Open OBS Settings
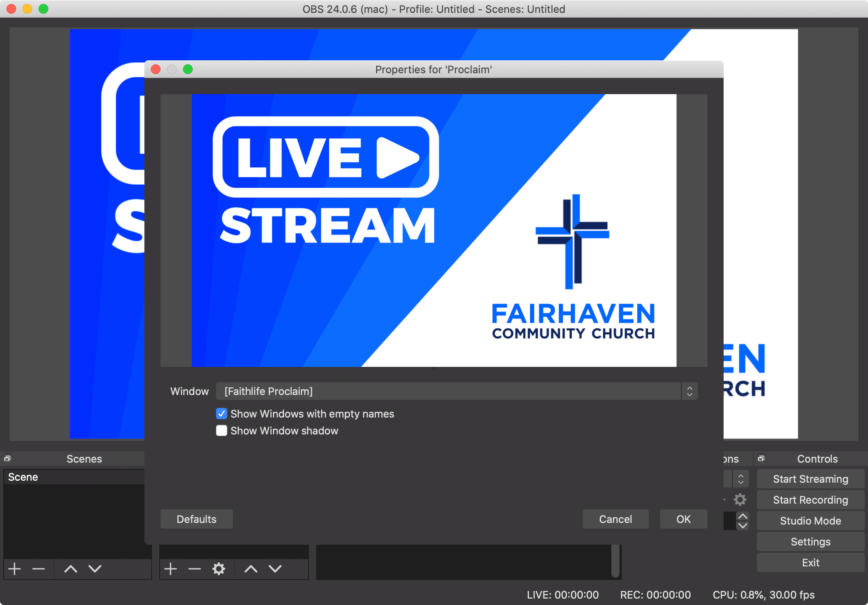Image resolution: width=868 pixels, height=605 pixels. click(x=810, y=541)
